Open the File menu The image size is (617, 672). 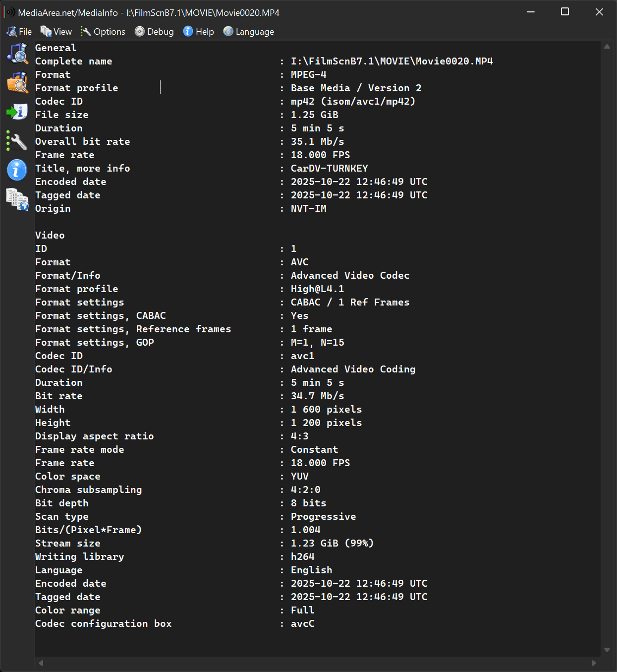pyautogui.click(x=19, y=32)
